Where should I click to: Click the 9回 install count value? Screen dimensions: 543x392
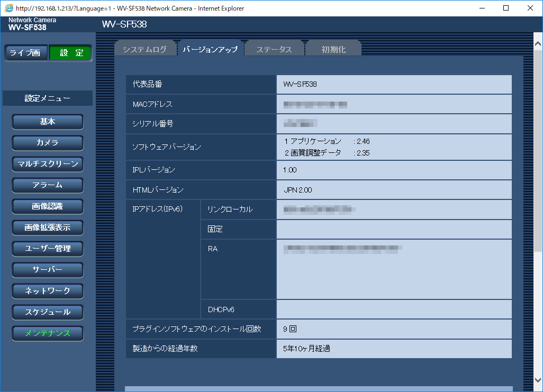pos(290,329)
